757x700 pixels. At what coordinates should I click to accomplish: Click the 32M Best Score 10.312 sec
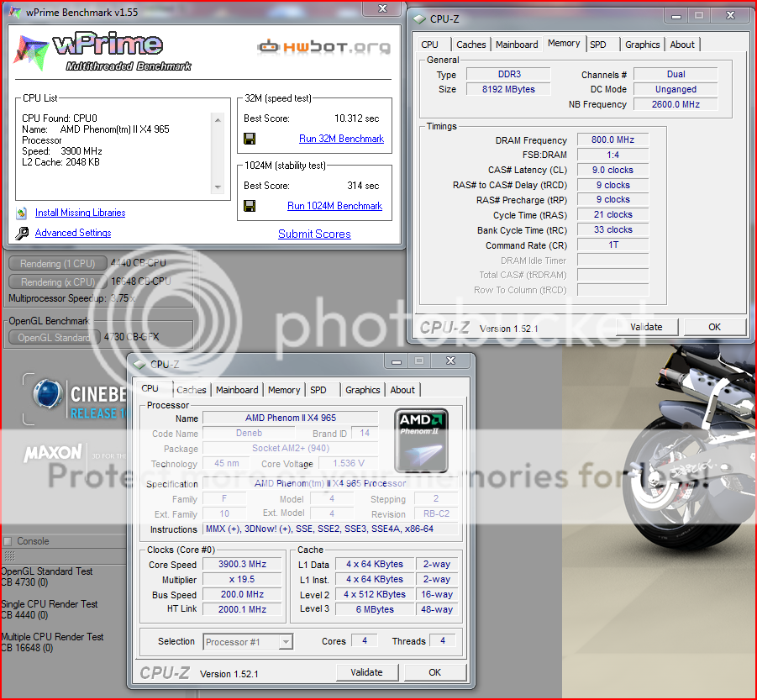(x=357, y=118)
